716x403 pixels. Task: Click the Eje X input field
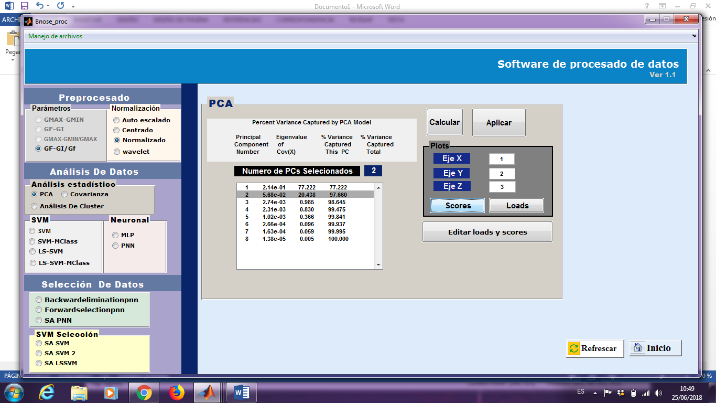point(501,158)
